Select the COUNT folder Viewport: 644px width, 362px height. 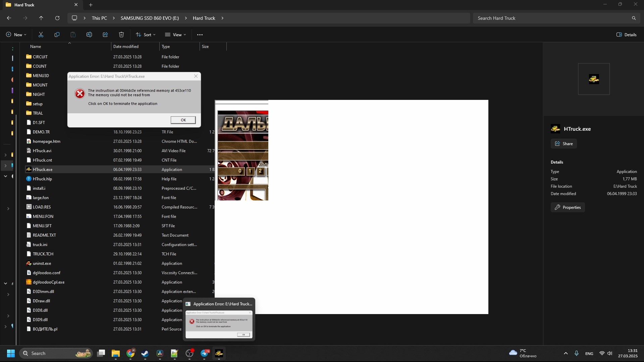40,66
